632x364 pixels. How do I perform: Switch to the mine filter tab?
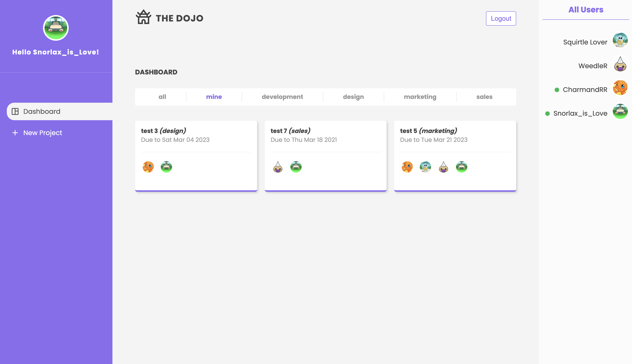pyautogui.click(x=214, y=97)
